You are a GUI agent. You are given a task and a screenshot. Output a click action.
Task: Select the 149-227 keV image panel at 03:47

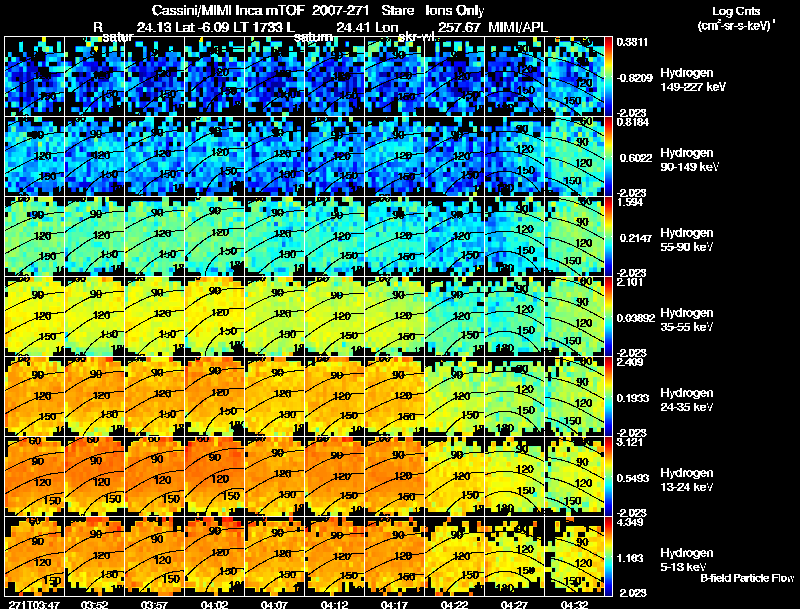coord(35,76)
